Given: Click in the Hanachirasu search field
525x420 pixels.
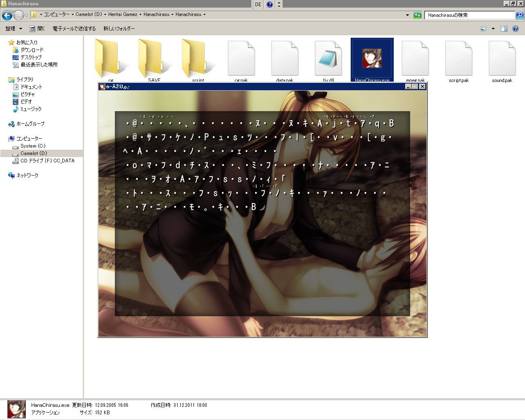Looking at the screenshot, I should (470, 15).
